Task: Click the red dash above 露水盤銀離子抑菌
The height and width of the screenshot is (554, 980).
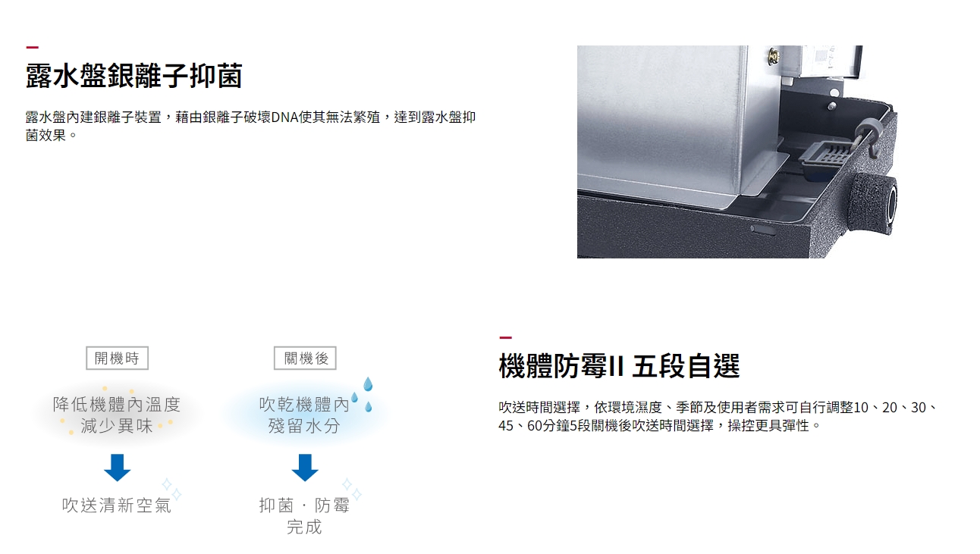Action: 32,49
